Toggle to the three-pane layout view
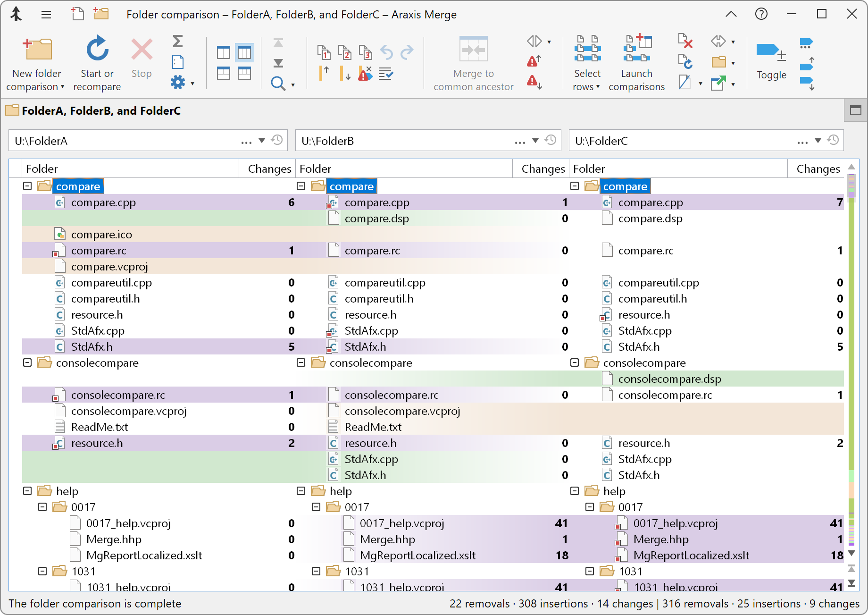This screenshot has width=868, height=615. click(244, 53)
